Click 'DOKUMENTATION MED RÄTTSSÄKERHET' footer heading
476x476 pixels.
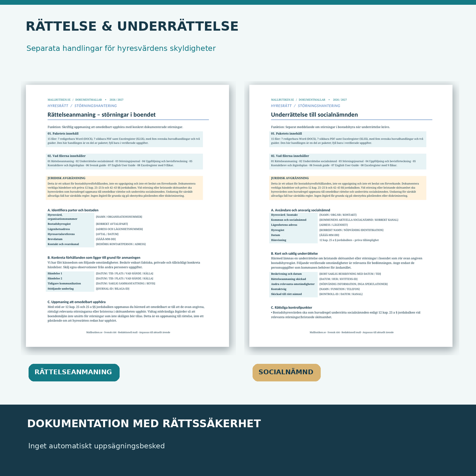144,424
